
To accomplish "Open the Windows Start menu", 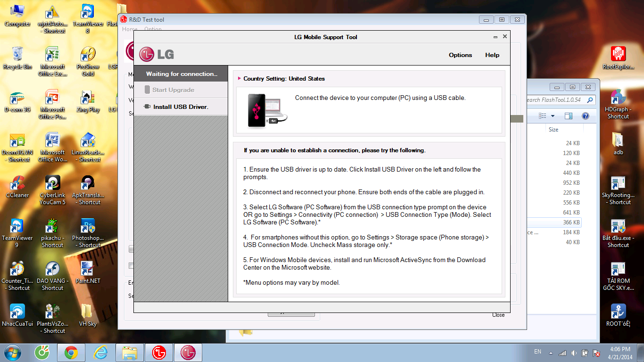I will click(12, 352).
